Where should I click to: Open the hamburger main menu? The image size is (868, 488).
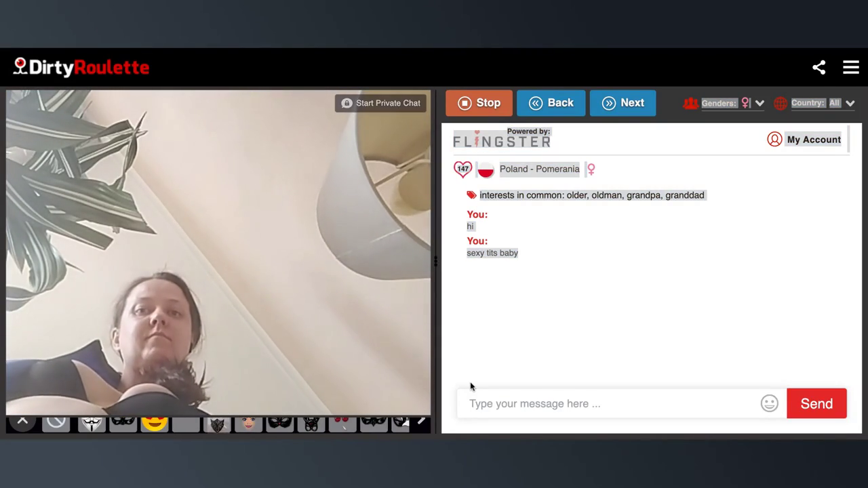(851, 67)
